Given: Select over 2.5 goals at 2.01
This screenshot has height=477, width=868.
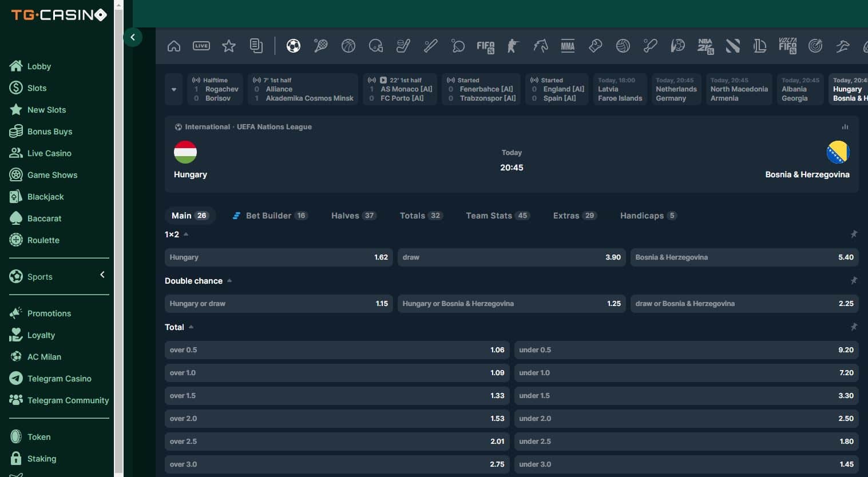Looking at the screenshot, I should tap(337, 442).
